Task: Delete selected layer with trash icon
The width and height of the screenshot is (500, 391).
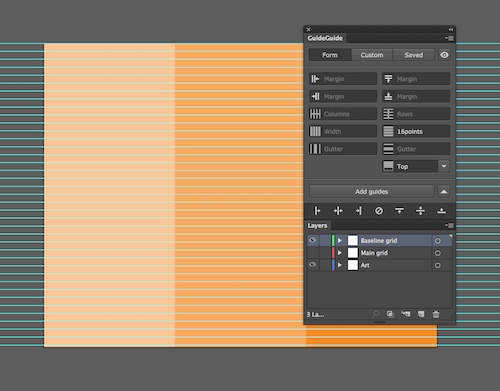Action: pyautogui.click(x=436, y=314)
